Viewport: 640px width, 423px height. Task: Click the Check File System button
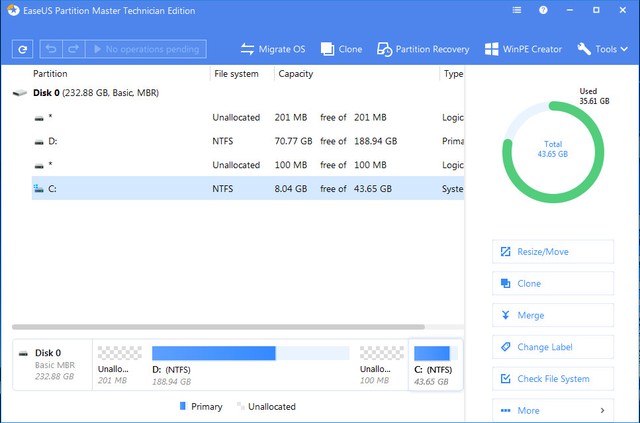pos(553,379)
